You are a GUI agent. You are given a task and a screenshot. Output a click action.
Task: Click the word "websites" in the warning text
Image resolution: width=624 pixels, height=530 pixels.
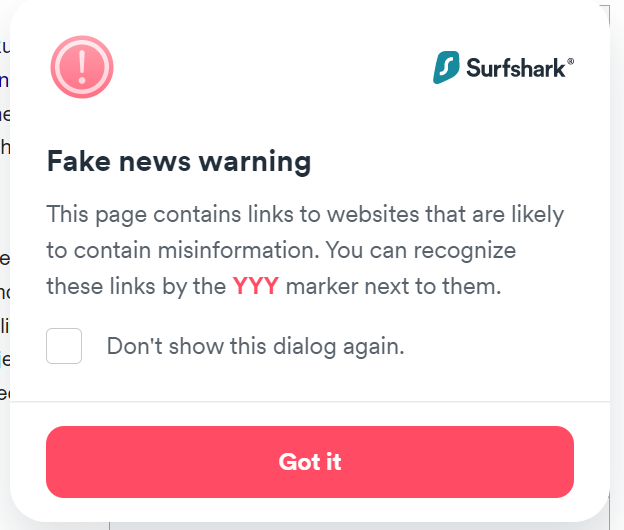[x=373, y=214]
